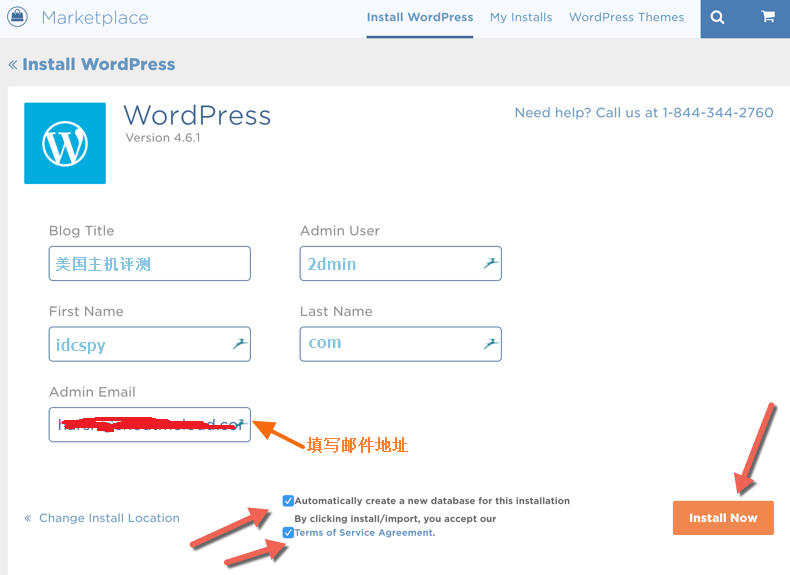This screenshot has width=790, height=575.
Task: Toggle automatically create new database checkbox
Action: click(x=288, y=500)
